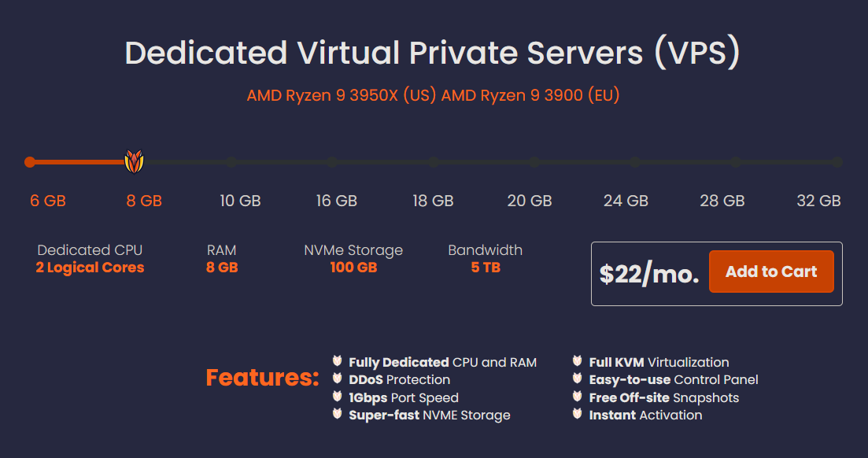Screen dimensions: 868x458
Task: Click the flame icon beside Full KVM Virtualization
Action: point(578,362)
